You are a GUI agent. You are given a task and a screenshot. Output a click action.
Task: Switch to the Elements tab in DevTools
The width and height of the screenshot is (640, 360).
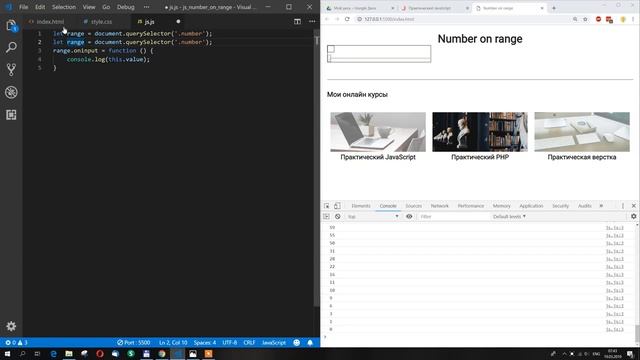pyautogui.click(x=361, y=206)
